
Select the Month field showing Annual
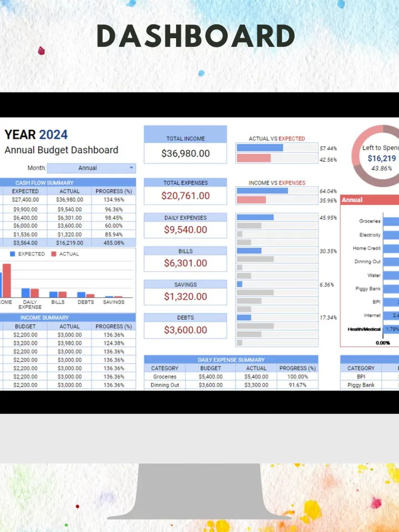pyautogui.click(x=91, y=168)
